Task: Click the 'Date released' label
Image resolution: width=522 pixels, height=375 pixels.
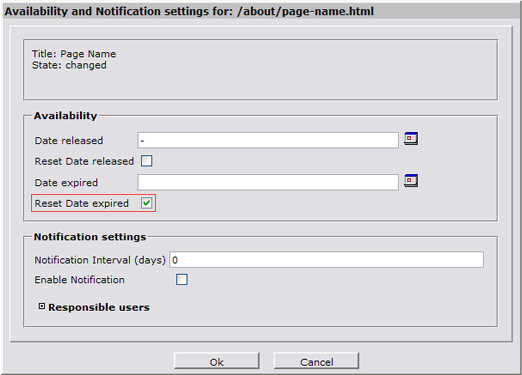Action: 69,141
